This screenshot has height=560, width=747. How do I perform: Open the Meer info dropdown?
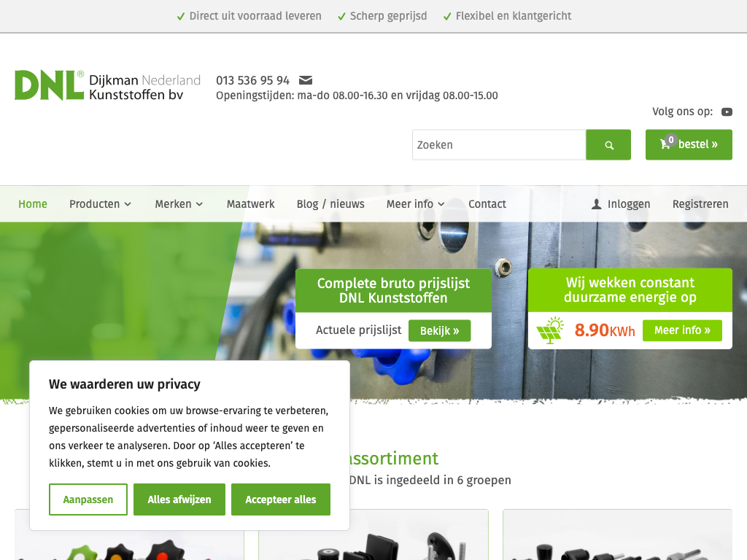(415, 204)
